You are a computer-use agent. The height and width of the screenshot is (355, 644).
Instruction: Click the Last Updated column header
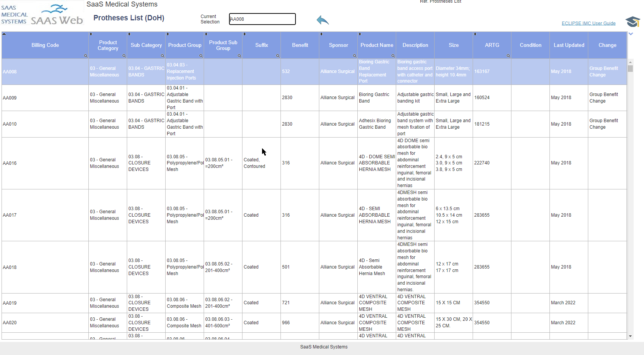569,45
